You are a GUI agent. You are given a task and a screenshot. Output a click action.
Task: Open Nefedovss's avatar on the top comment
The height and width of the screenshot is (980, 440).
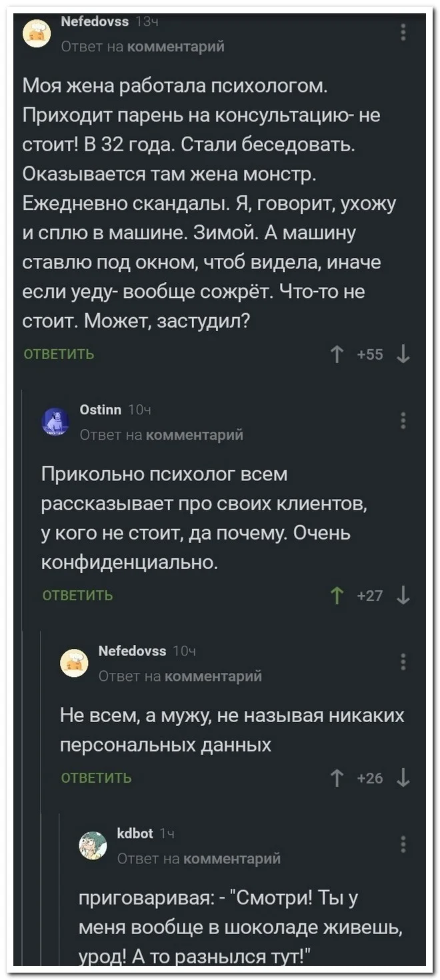click(37, 33)
